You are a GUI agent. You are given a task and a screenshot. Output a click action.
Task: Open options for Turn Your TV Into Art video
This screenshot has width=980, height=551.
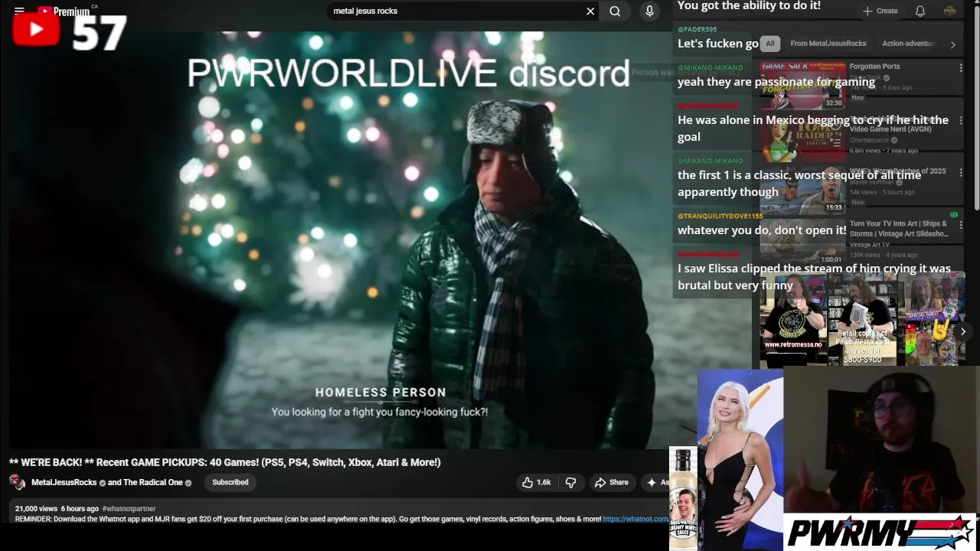pos(961,225)
